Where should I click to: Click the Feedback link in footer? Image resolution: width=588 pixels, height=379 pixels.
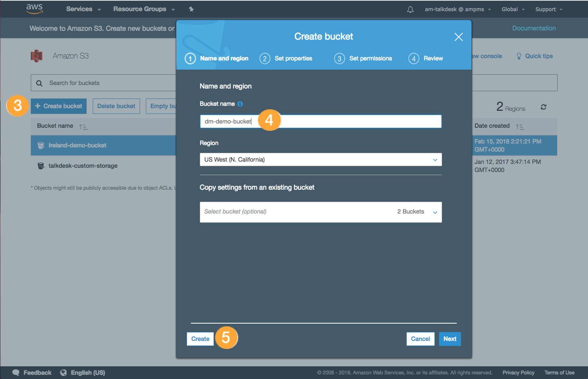click(x=37, y=372)
